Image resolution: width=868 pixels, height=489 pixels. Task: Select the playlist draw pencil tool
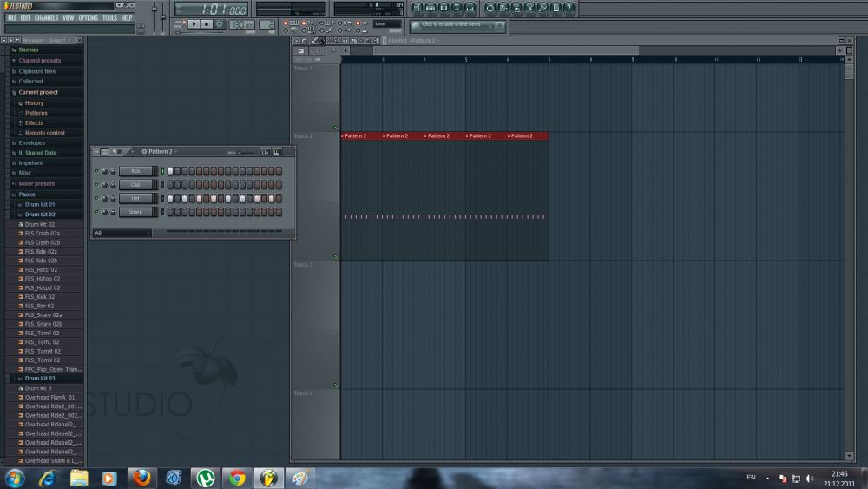tap(314, 41)
